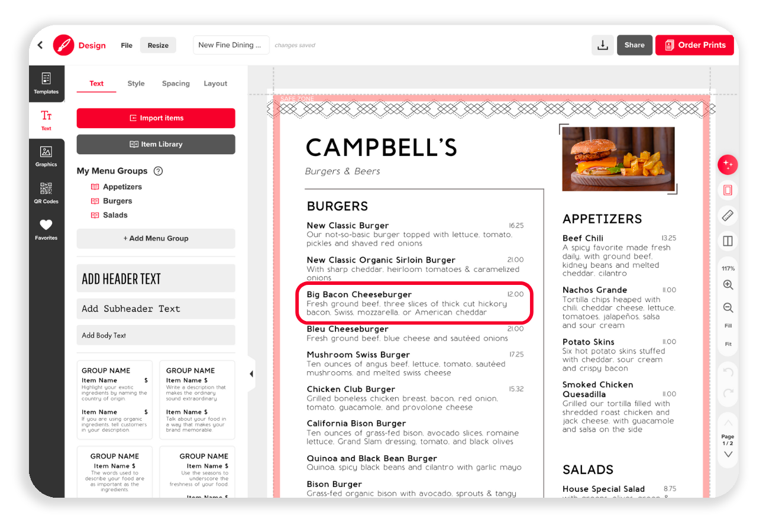The image size is (769, 532).
Task: Click the download icon button
Action: point(603,45)
